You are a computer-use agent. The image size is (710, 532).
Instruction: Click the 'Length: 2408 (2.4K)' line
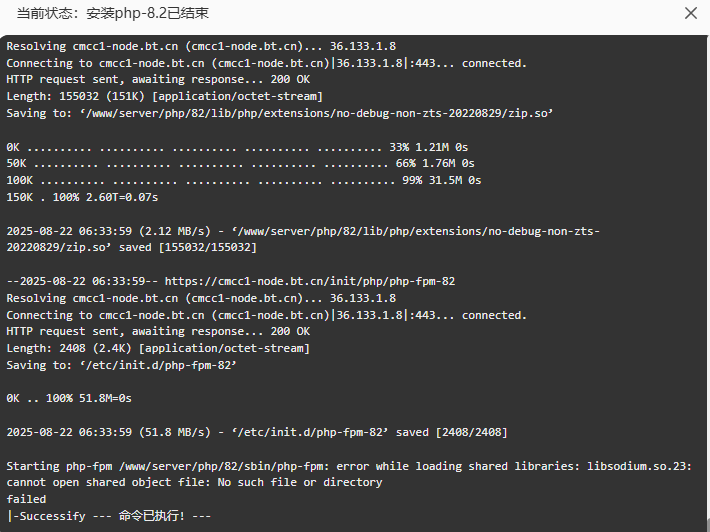click(x=158, y=348)
